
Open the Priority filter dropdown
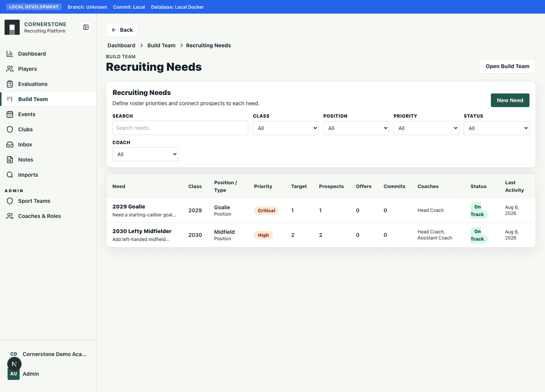426,128
